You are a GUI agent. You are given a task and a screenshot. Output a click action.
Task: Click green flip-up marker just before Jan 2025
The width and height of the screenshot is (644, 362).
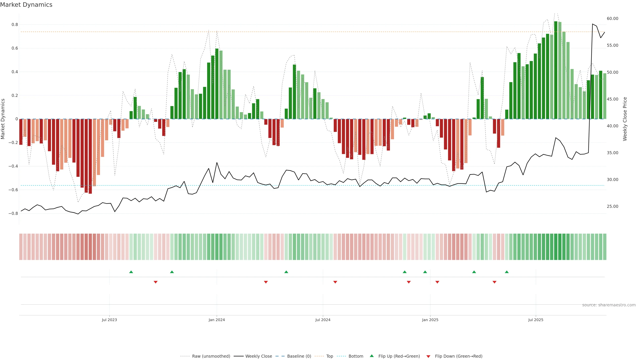(425, 272)
